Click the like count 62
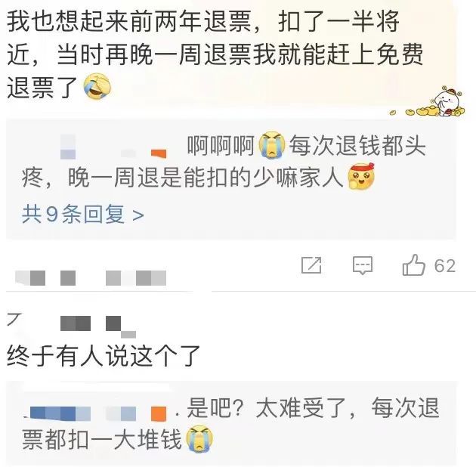The height and width of the screenshot is (467, 476). point(445,266)
